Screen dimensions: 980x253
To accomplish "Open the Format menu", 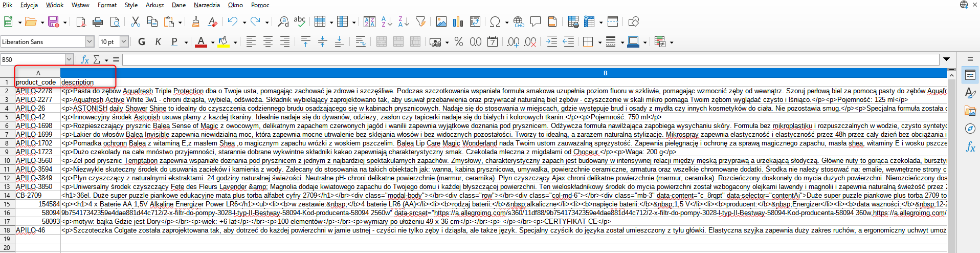I will (107, 5).
